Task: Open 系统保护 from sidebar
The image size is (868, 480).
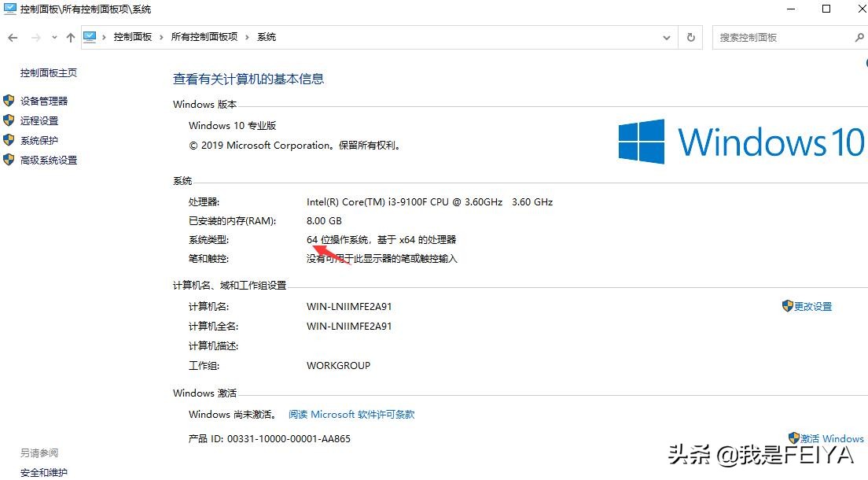Action: [x=39, y=141]
